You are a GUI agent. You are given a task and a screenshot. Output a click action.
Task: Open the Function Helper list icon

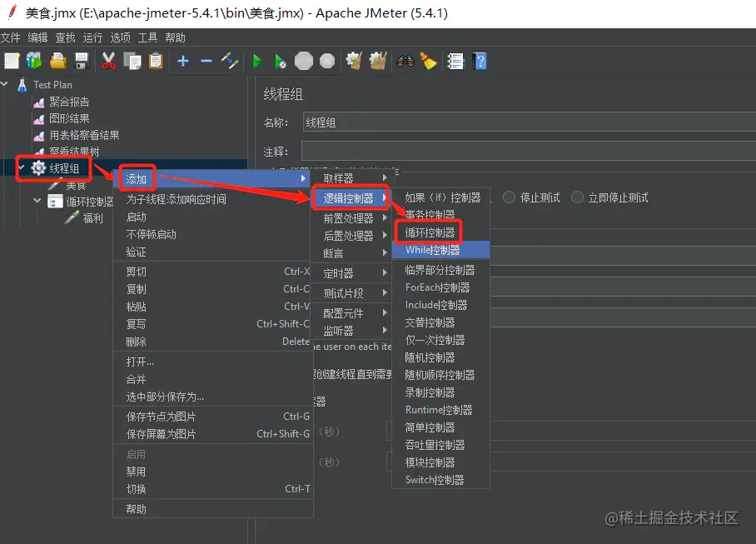click(x=455, y=62)
